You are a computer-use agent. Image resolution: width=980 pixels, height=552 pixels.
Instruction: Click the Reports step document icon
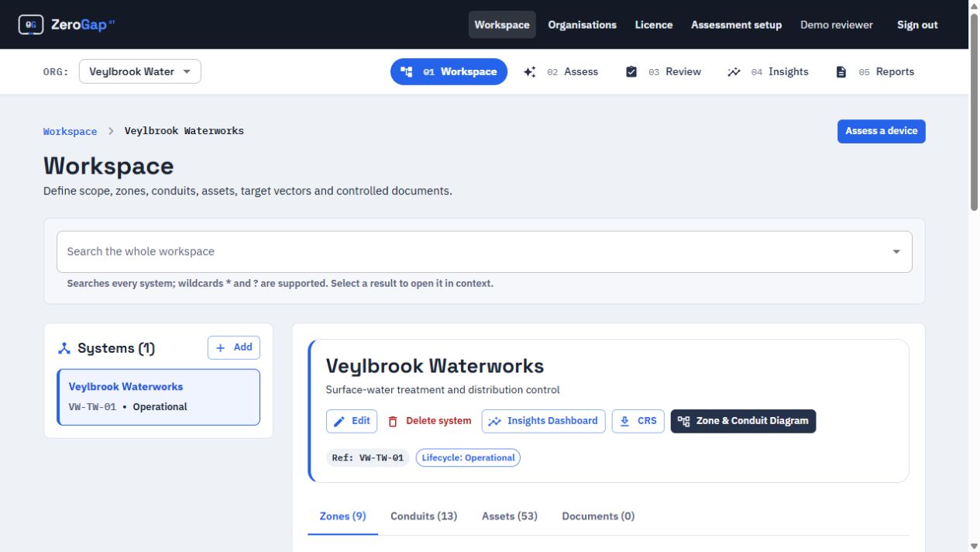[841, 72]
